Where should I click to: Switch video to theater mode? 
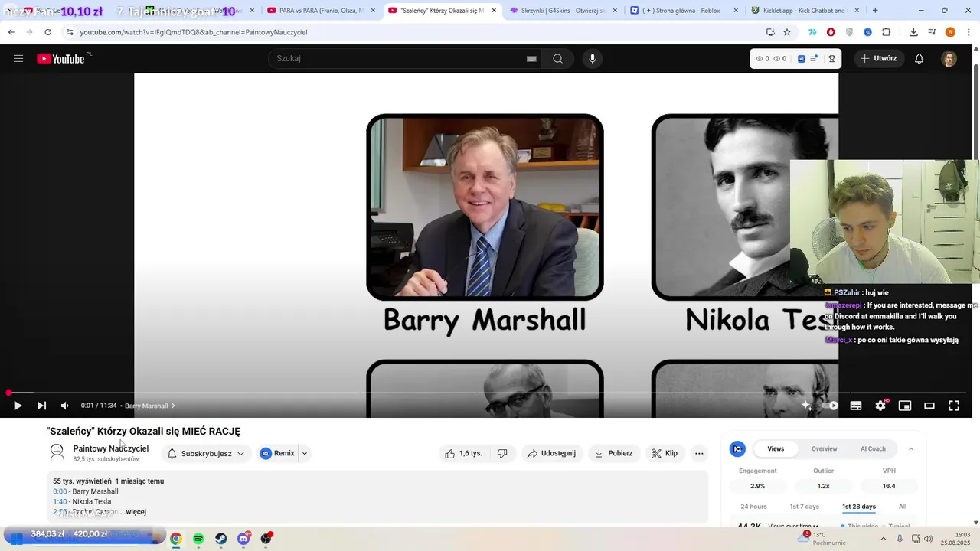[x=929, y=406]
